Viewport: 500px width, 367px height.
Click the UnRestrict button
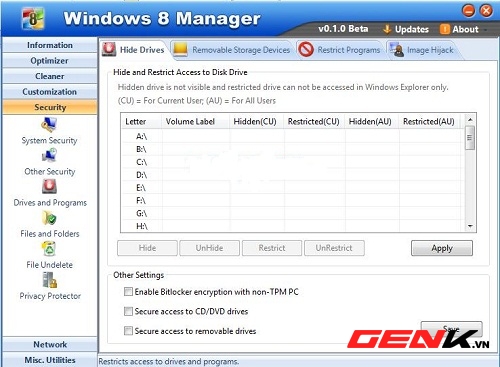(334, 248)
